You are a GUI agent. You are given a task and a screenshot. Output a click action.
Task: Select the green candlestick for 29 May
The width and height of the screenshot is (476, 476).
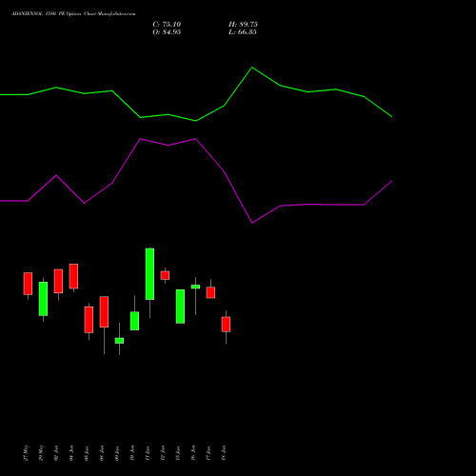click(x=43, y=299)
